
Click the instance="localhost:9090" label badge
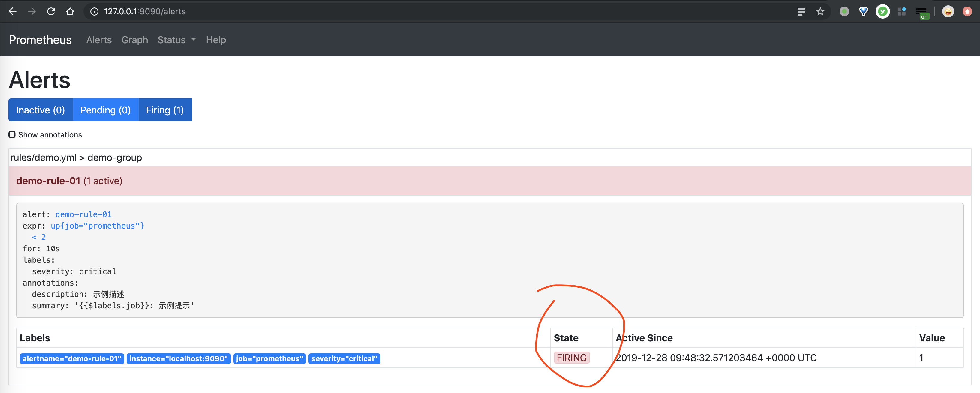pyautogui.click(x=179, y=358)
